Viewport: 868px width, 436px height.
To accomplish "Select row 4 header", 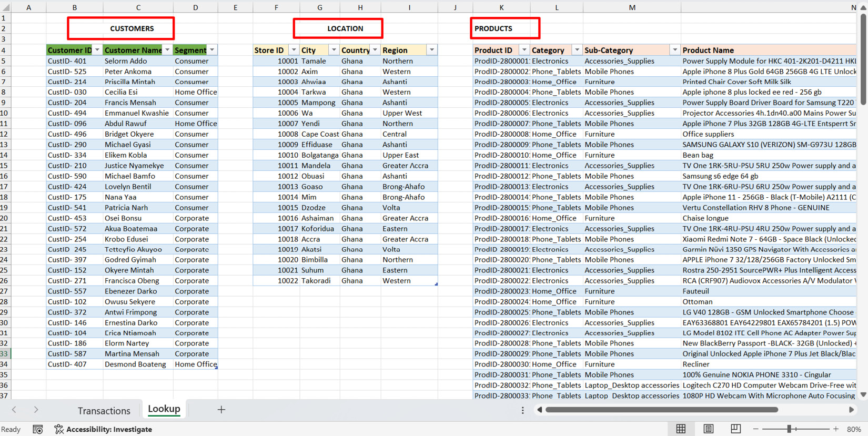I will [4, 50].
